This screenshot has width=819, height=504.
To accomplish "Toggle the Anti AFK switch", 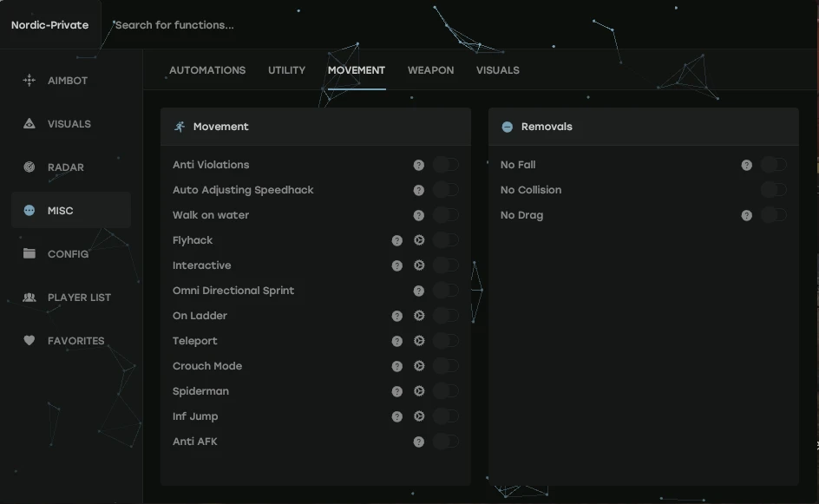I will [x=446, y=442].
